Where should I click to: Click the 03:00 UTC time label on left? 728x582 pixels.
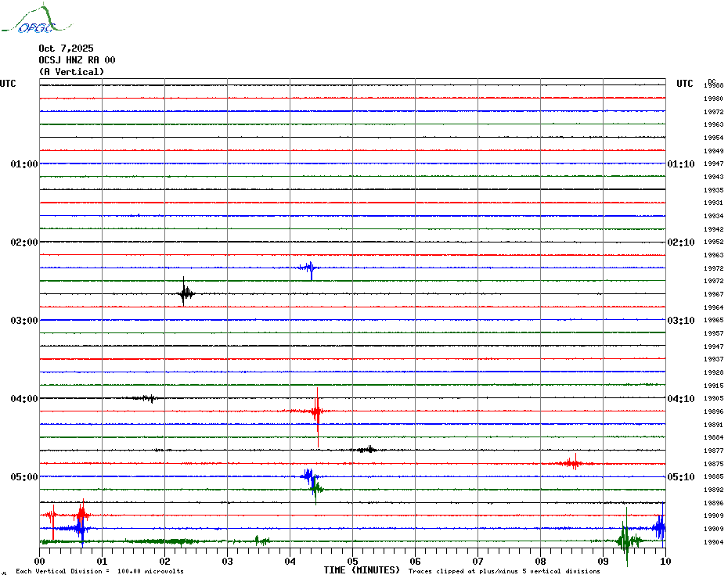pyautogui.click(x=24, y=321)
